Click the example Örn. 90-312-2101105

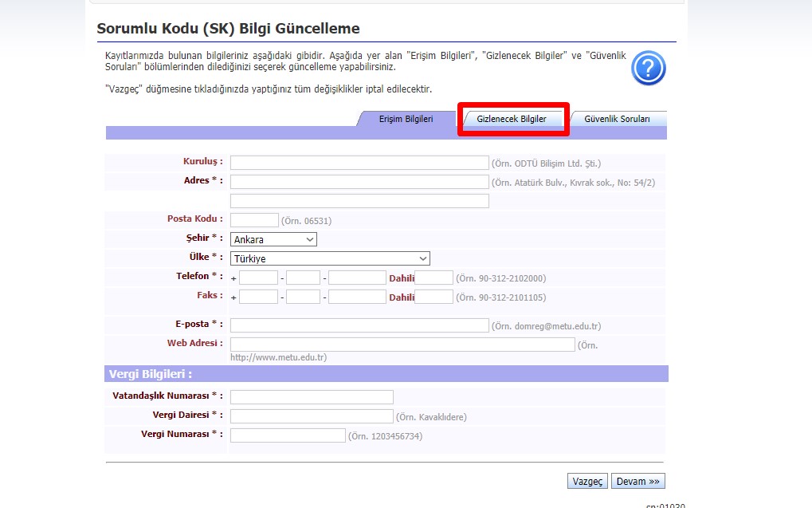pyautogui.click(x=500, y=297)
